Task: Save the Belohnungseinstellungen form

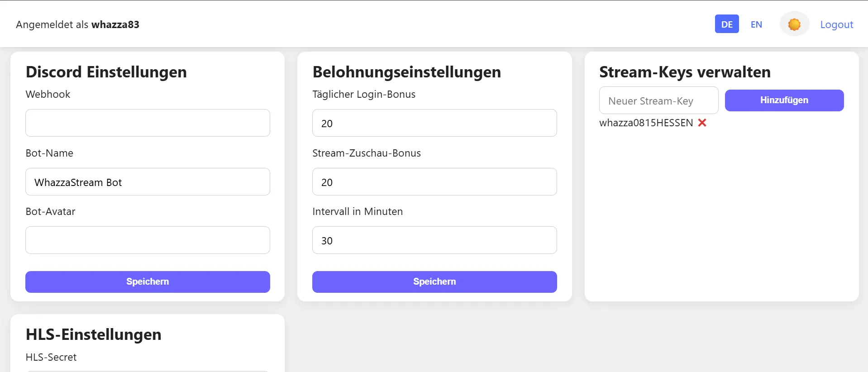Action: point(434,281)
